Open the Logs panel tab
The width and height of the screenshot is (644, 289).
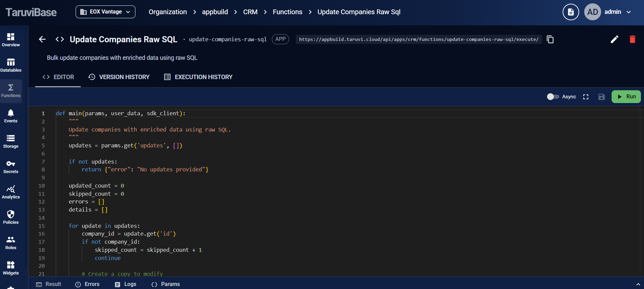pos(125,284)
